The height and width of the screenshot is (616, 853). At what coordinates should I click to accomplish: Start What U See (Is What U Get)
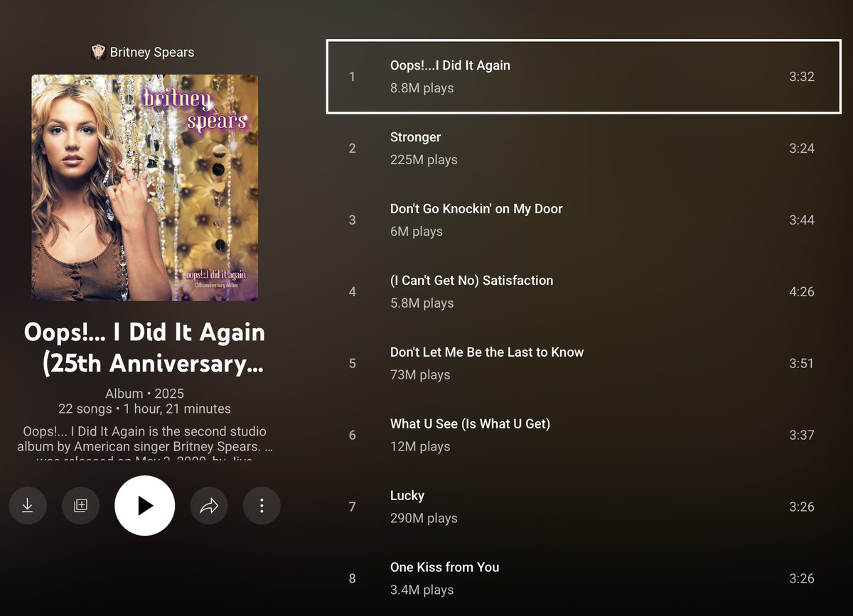click(x=584, y=436)
